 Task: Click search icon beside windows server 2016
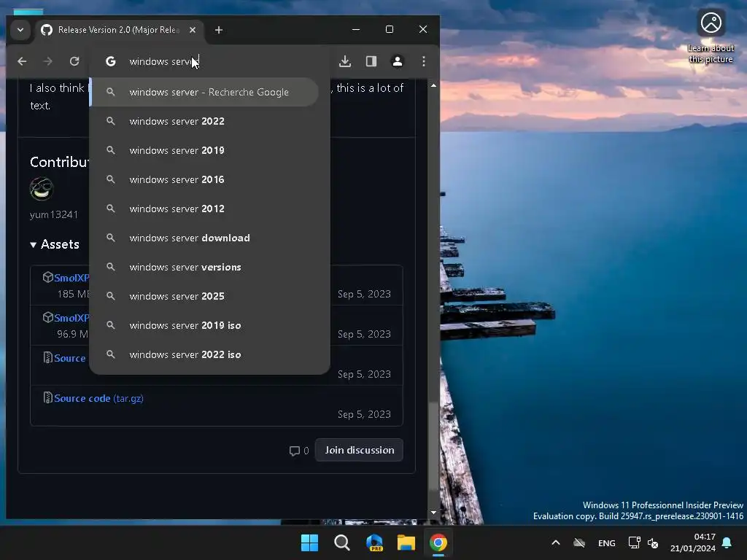[x=111, y=179]
